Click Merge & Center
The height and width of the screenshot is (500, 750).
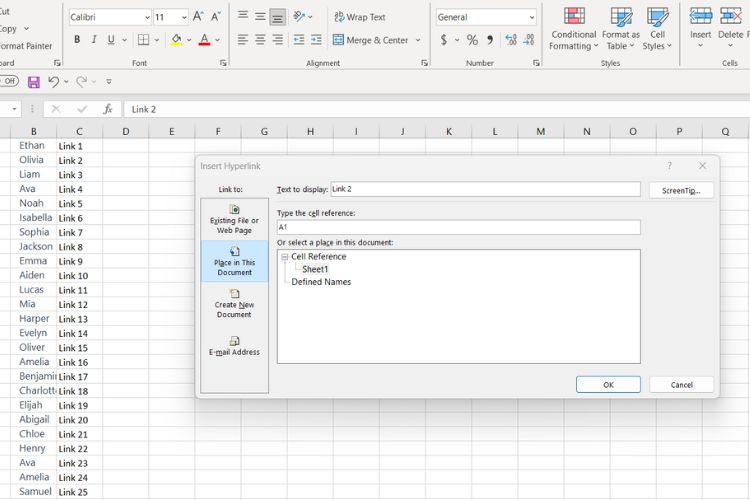371,40
